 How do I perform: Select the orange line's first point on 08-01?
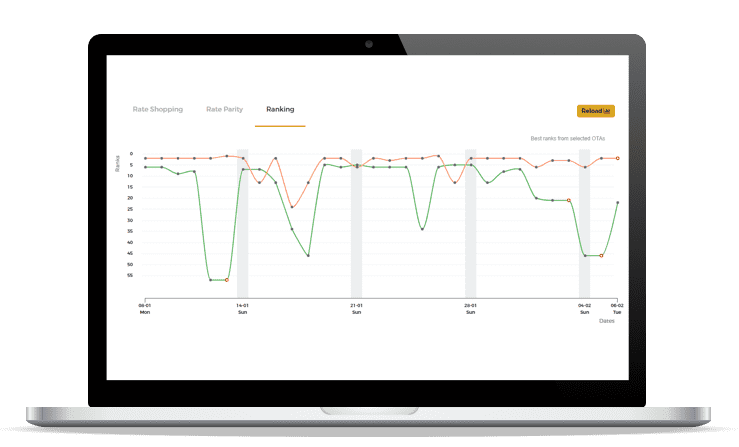pyautogui.click(x=146, y=158)
